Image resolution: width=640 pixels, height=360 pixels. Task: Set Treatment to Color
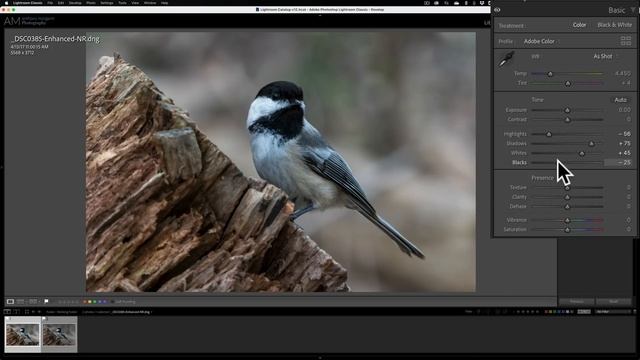(579, 25)
